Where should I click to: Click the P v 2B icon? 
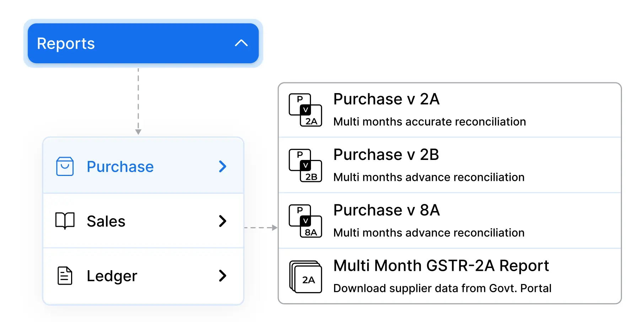305,165
